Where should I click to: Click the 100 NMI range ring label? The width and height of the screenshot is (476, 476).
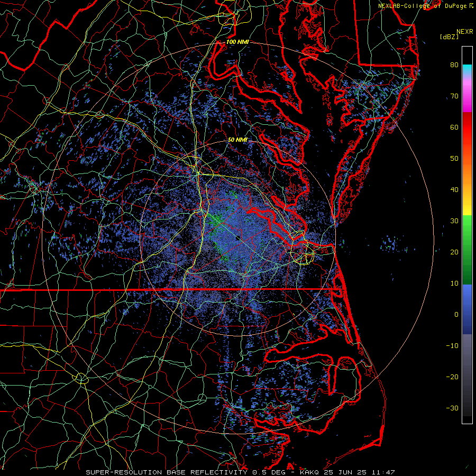pos(237,42)
